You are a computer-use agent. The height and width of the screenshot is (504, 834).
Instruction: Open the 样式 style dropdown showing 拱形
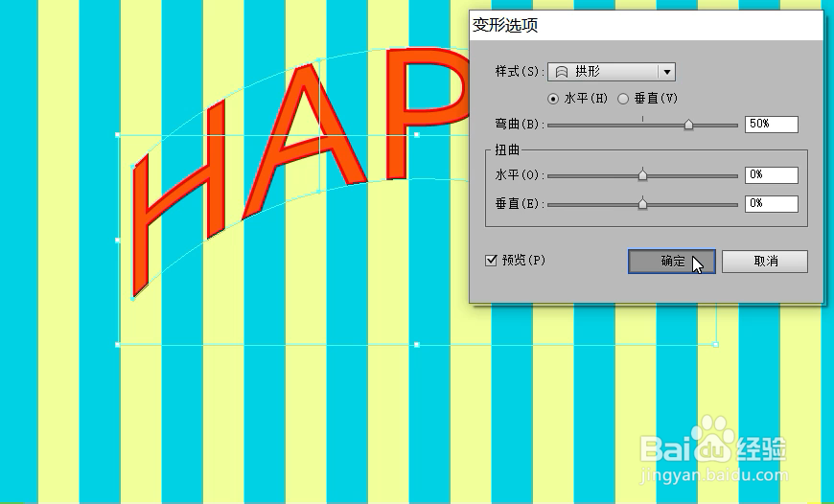(x=612, y=72)
